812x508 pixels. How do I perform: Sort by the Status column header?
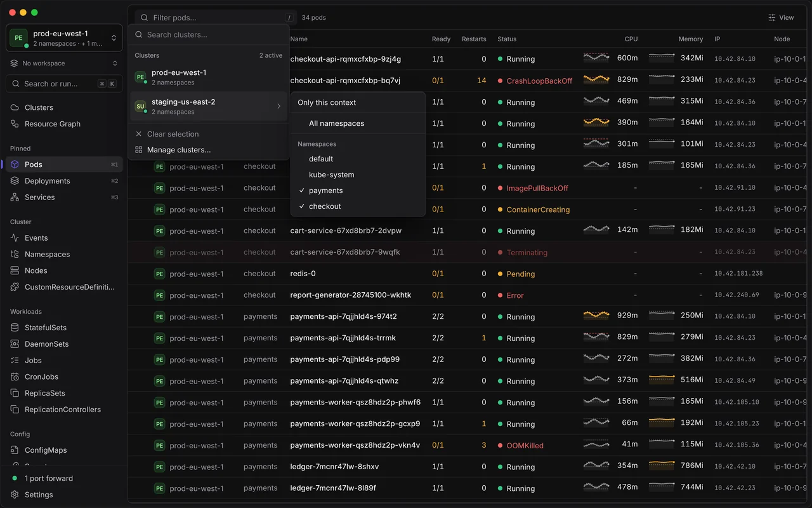tap(507, 39)
